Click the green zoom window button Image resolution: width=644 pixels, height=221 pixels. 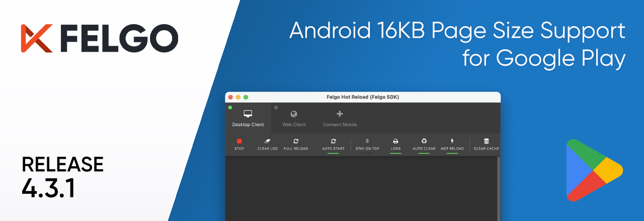tap(246, 97)
